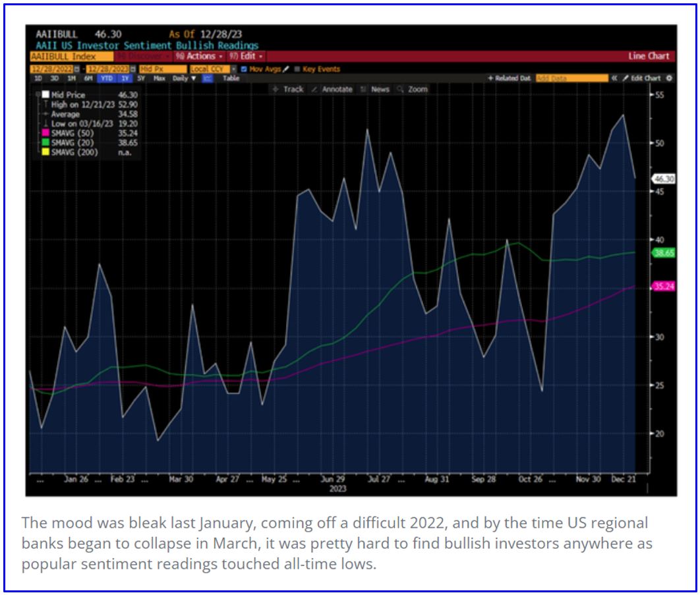Collapse panel with double chevron icon
Viewport: 700px width, 595px height.
click(x=614, y=78)
